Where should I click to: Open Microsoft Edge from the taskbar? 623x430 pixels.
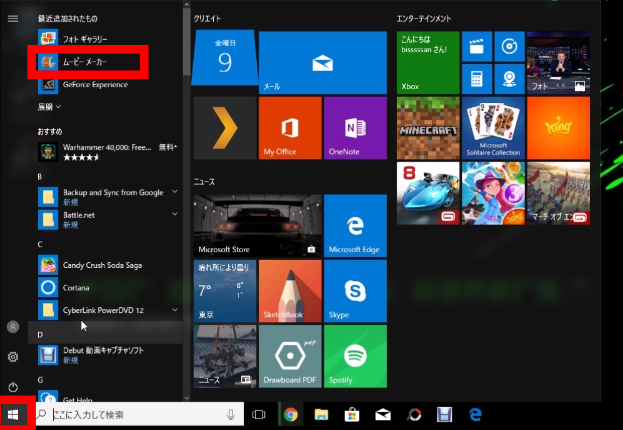(475, 415)
